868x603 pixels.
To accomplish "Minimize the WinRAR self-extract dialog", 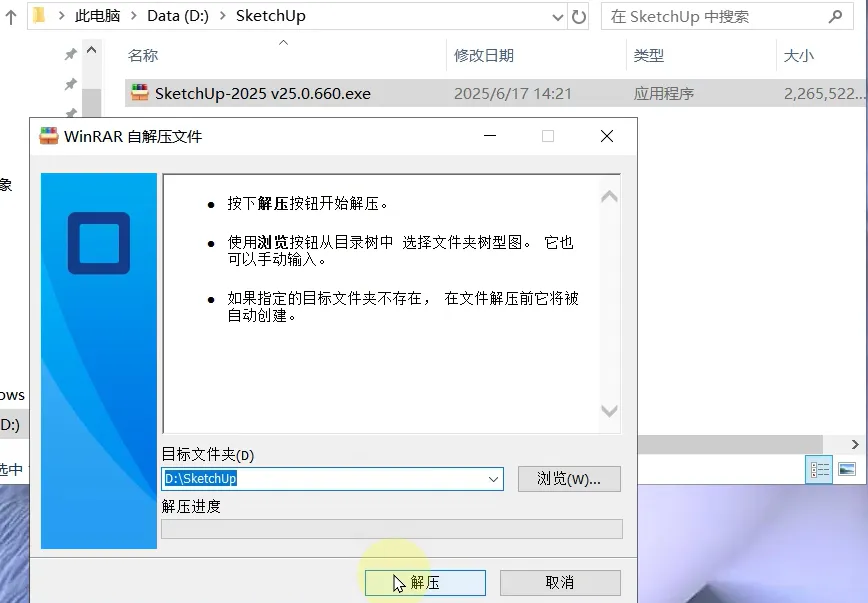I will (490, 136).
